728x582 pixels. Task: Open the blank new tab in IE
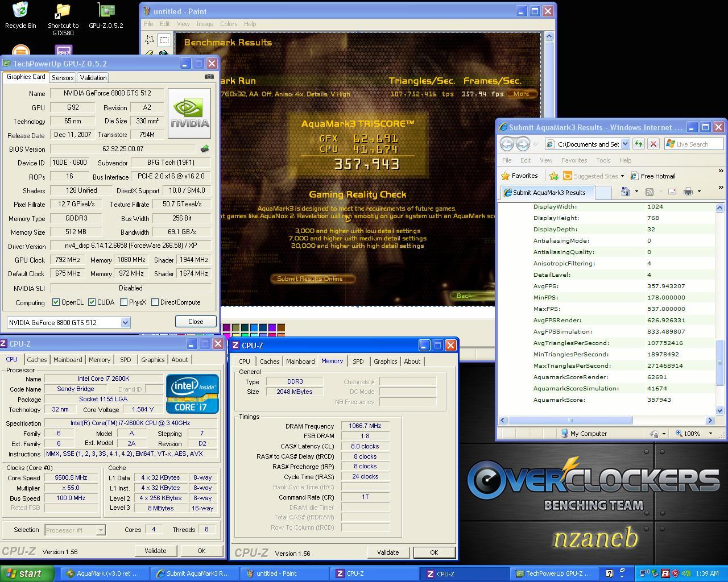[x=603, y=192]
